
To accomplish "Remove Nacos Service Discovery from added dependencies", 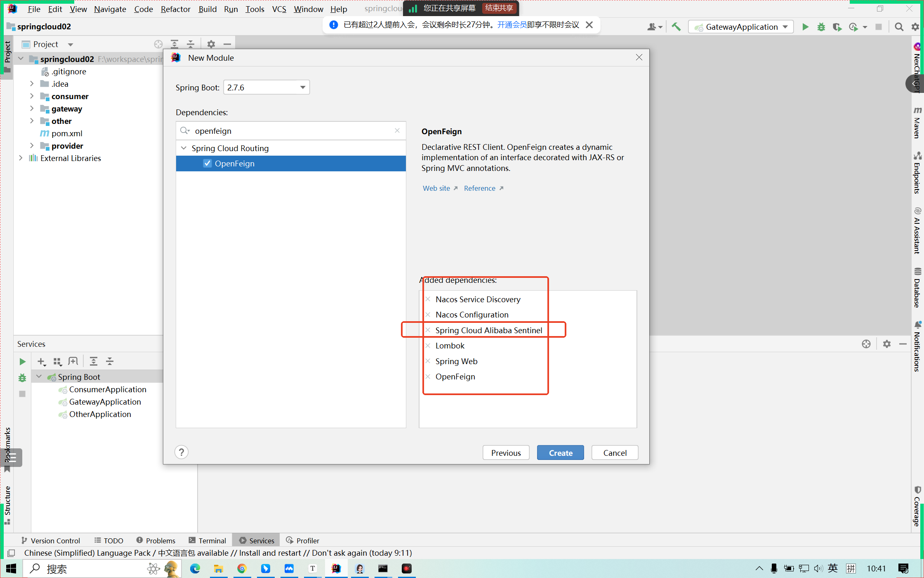I will click(428, 299).
